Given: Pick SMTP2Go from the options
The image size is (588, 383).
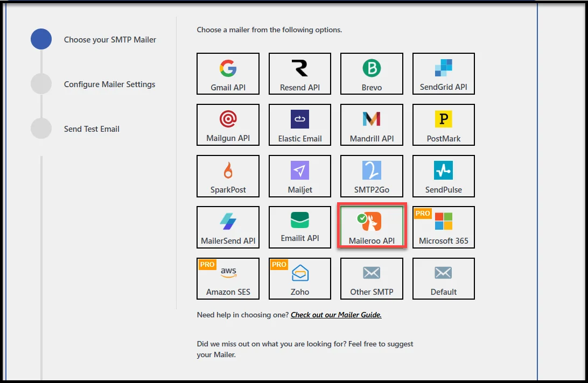Looking at the screenshot, I should coord(372,176).
